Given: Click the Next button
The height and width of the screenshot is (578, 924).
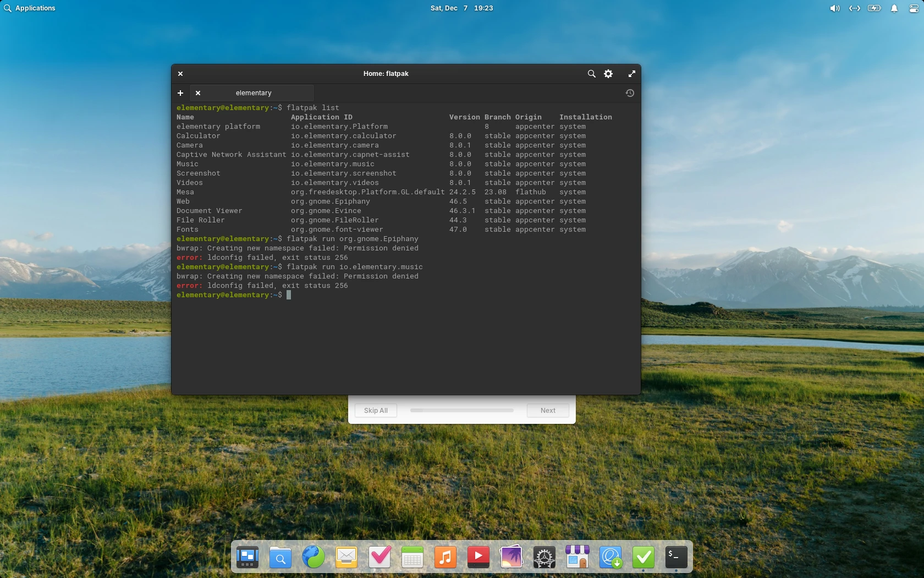Looking at the screenshot, I should 547,410.
